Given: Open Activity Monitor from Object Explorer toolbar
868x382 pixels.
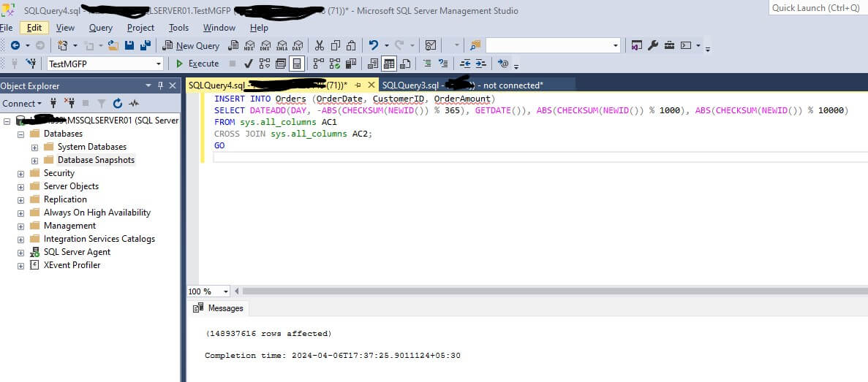Looking at the screenshot, I should pos(133,103).
